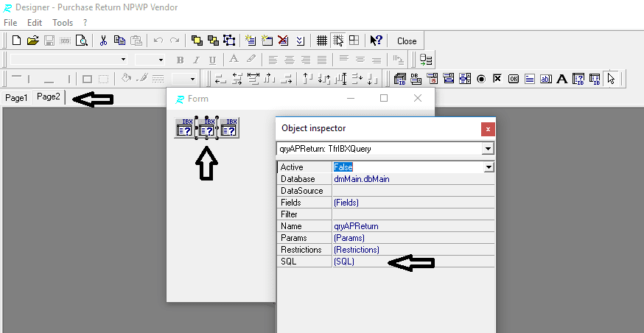Image resolution: width=644 pixels, height=333 pixels.
Task: Toggle the Align to Grid button
Action: (x=338, y=41)
